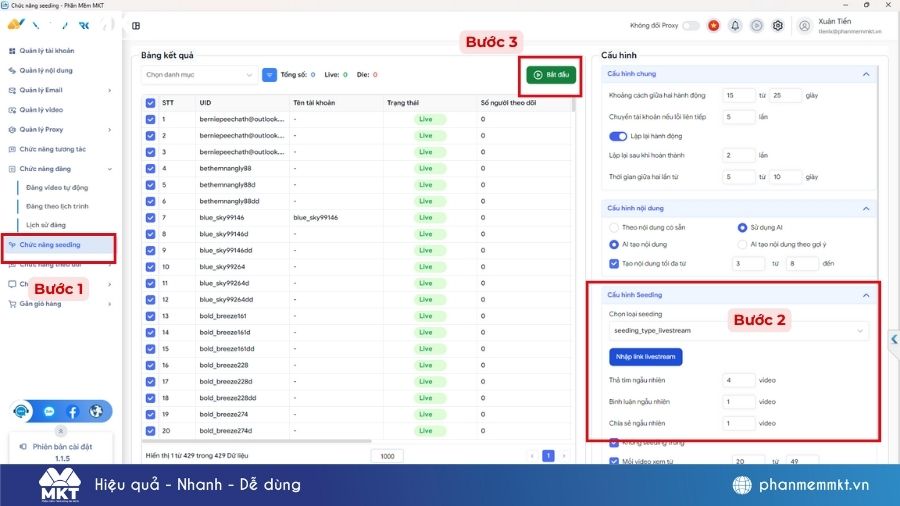Toggle the sidebar collapse icon
900x506 pixels.
pos(136,26)
